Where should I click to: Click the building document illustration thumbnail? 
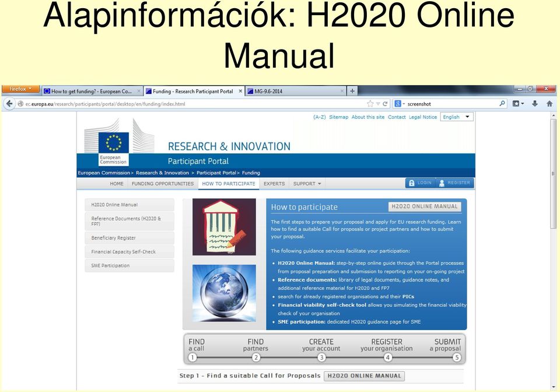(224, 227)
